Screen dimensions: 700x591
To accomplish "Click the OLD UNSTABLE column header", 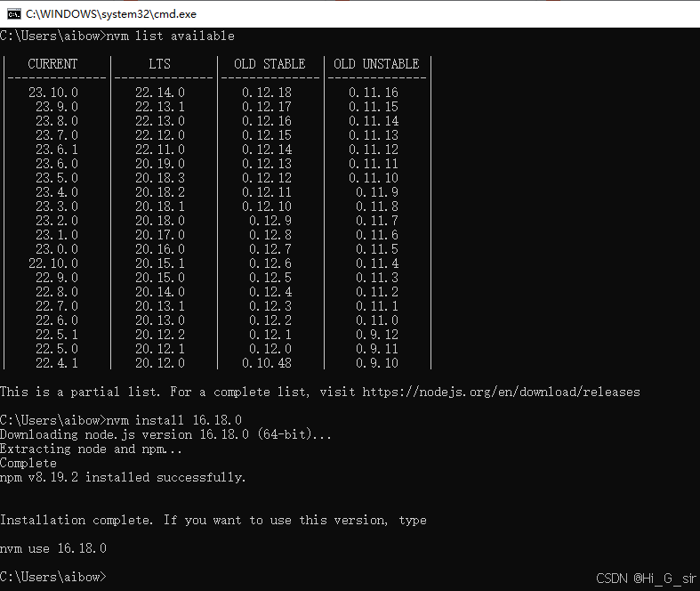I will pyautogui.click(x=376, y=64).
